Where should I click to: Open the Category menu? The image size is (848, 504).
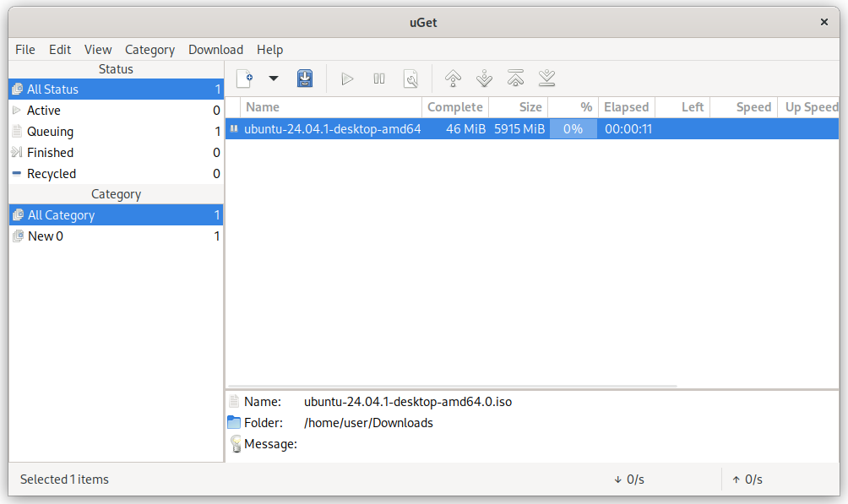(149, 50)
